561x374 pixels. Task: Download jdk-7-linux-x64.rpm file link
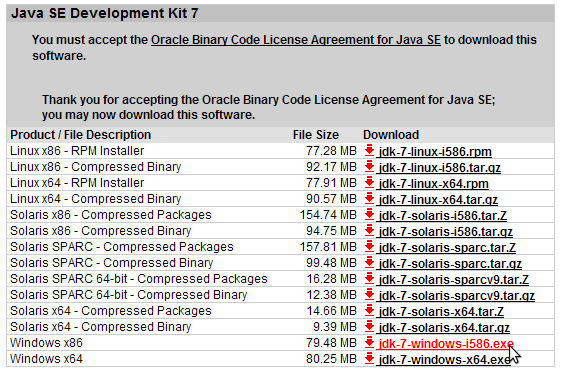pyautogui.click(x=434, y=184)
